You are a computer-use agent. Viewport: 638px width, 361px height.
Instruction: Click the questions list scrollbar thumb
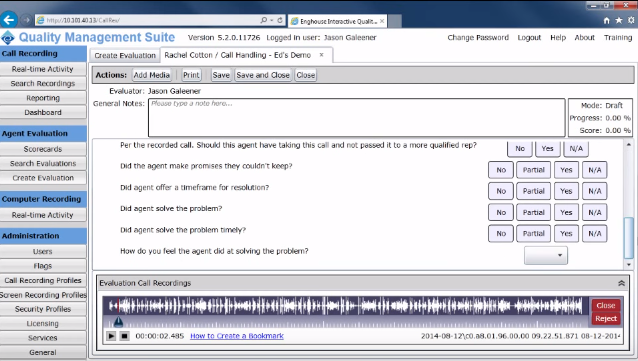coord(629,238)
